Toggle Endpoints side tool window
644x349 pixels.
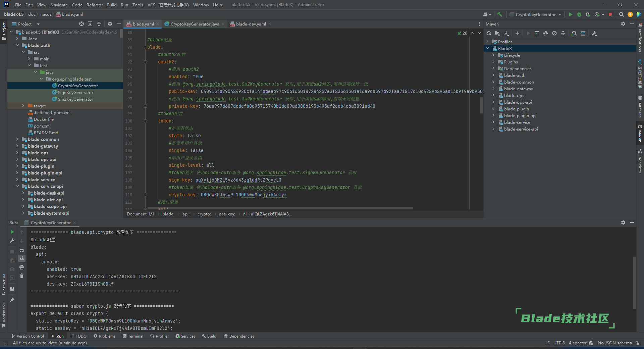click(x=640, y=161)
